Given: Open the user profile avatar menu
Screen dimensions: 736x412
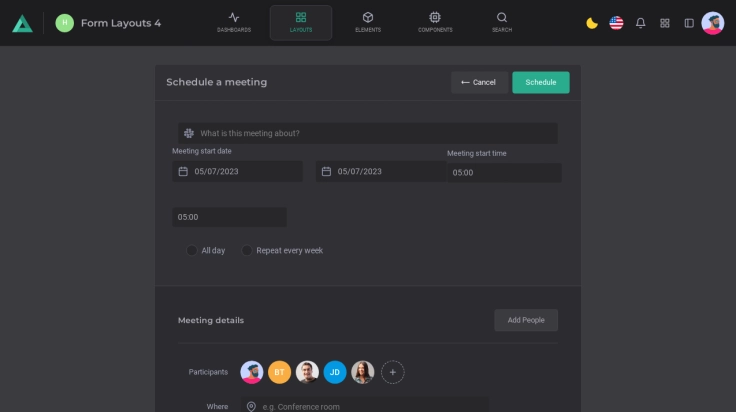Looking at the screenshot, I should click(x=713, y=23).
